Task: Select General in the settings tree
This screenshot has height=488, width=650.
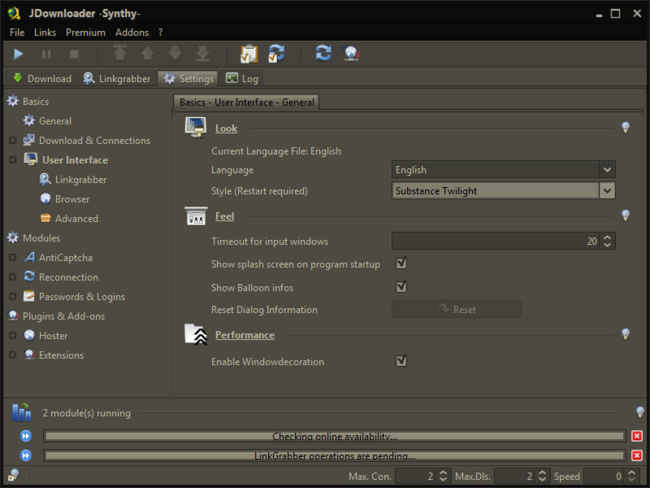Action: click(x=55, y=121)
